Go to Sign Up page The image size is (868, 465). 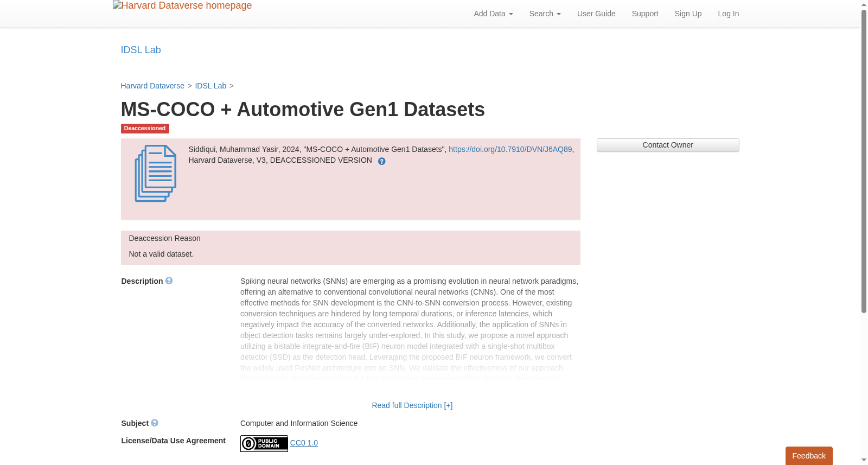pos(688,14)
